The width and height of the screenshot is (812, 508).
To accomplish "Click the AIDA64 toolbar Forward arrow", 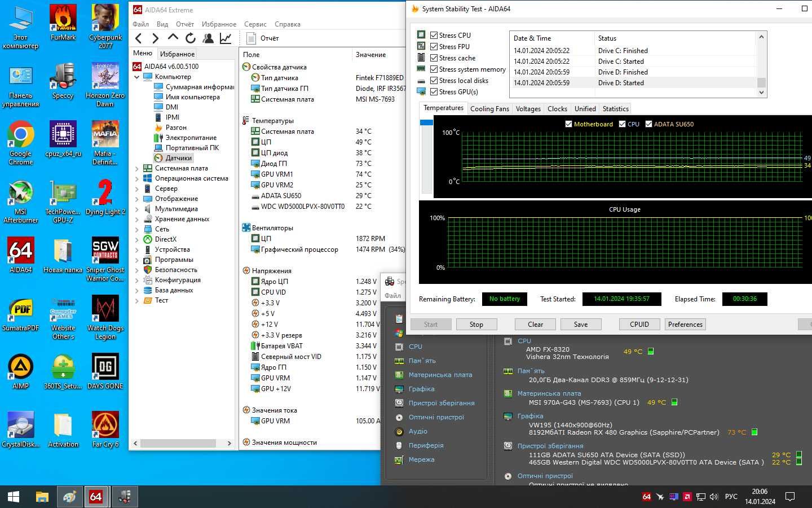I will pos(156,38).
